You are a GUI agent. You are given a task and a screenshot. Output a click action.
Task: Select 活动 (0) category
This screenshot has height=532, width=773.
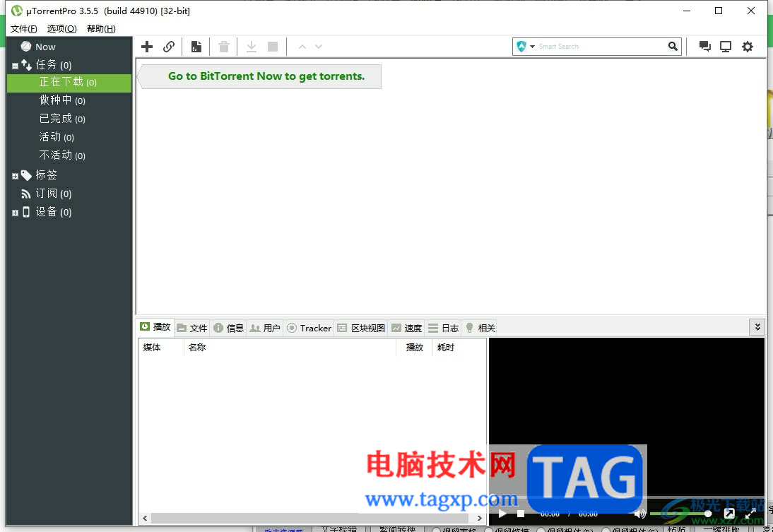pyautogui.click(x=57, y=137)
